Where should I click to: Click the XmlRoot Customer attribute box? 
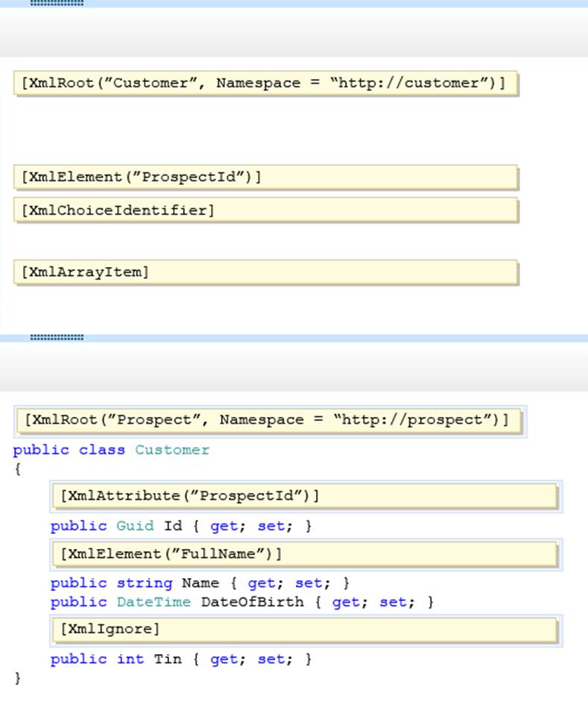click(265, 83)
